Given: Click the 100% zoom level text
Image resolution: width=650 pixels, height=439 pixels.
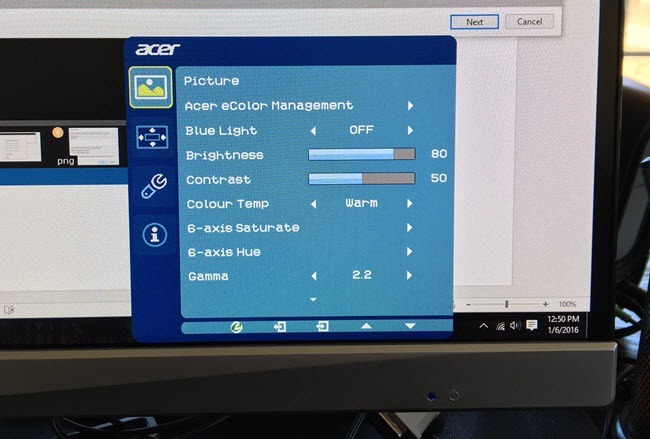Looking at the screenshot, I should point(567,304).
